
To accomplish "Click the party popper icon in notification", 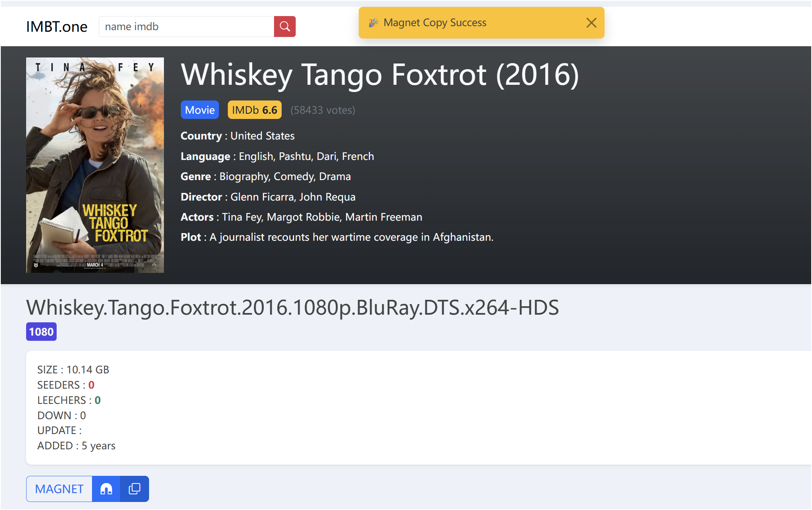I will [374, 23].
